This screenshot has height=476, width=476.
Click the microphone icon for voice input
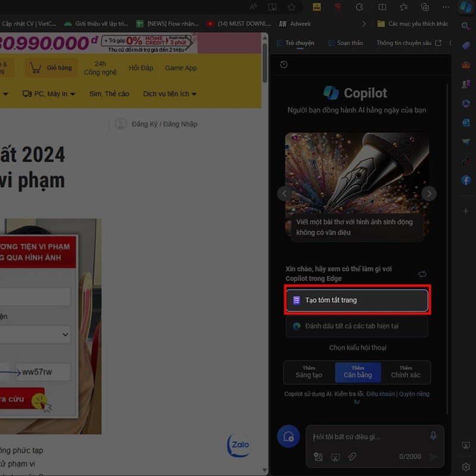tap(433, 436)
